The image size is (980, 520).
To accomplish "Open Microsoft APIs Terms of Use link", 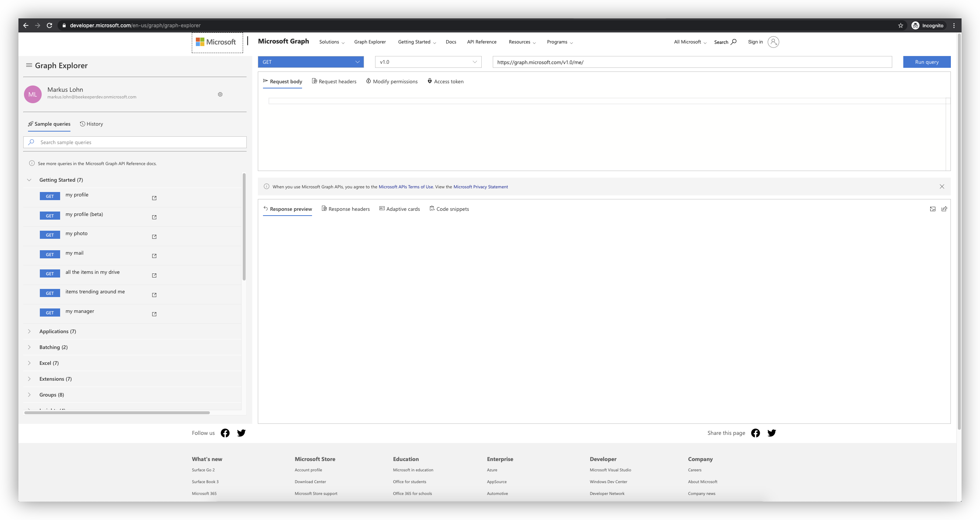I will 406,186.
